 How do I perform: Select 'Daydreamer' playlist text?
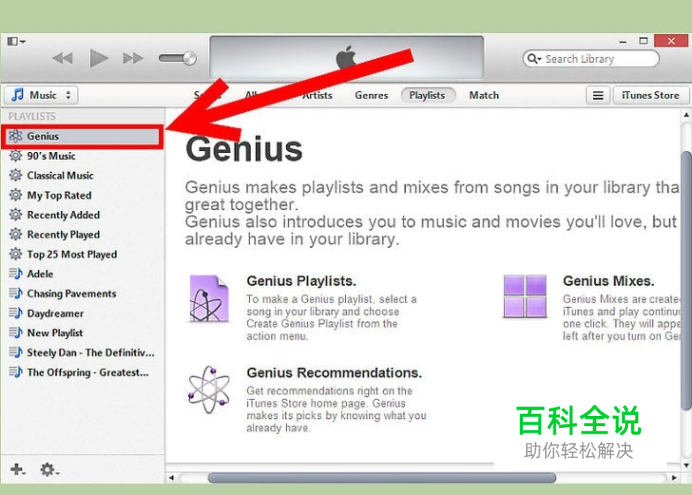(x=55, y=314)
